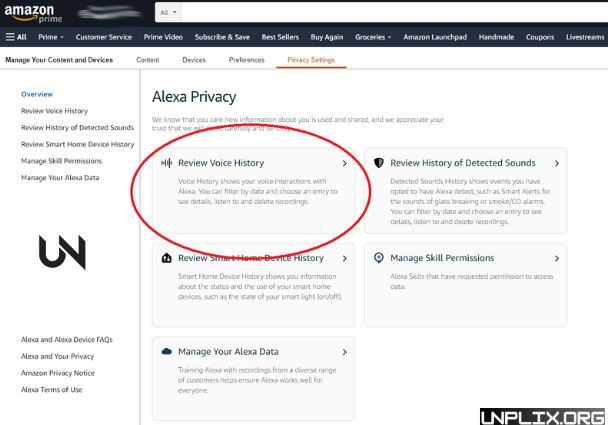The width and height of the screenshot is (608, 425).
Task: Open the Manage Your Alexa Data chevron
Action: tap(344, 352)
